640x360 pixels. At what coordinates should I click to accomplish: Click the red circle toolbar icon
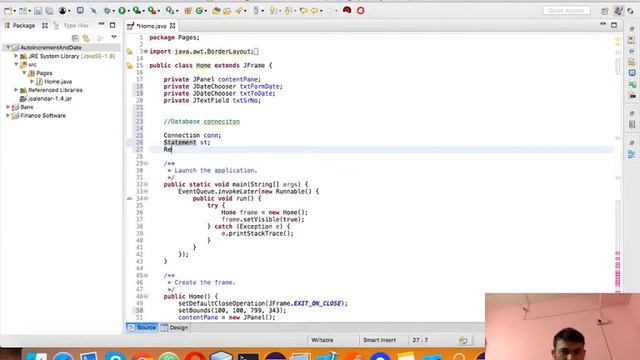click(x=360, y=11)
